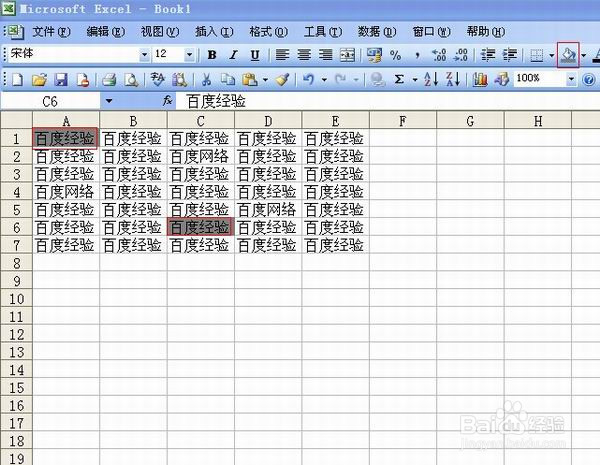Sort ascending A to Z
600x465 pixels.
431,80
